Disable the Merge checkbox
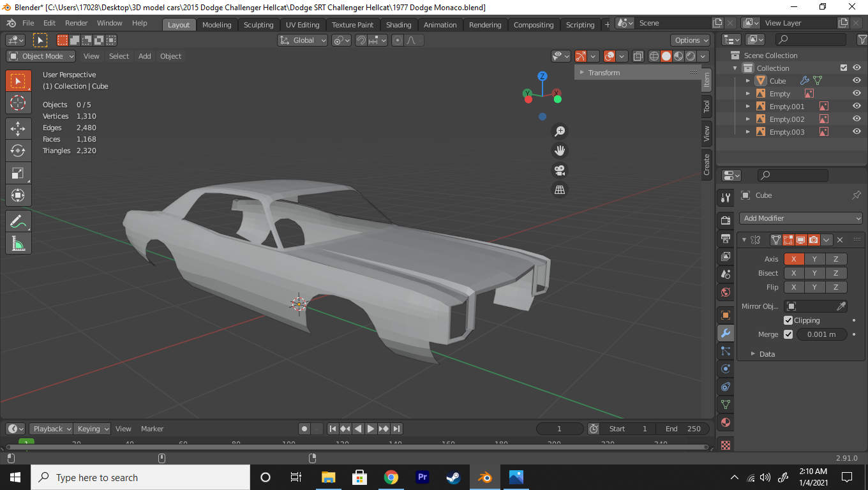Screen dimensions: 868x490 (788, 334)
